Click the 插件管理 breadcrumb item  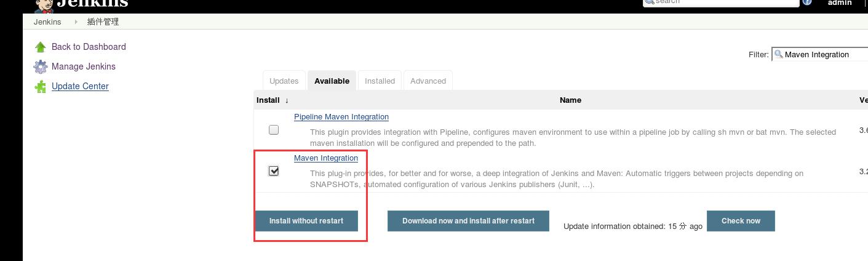103,22
